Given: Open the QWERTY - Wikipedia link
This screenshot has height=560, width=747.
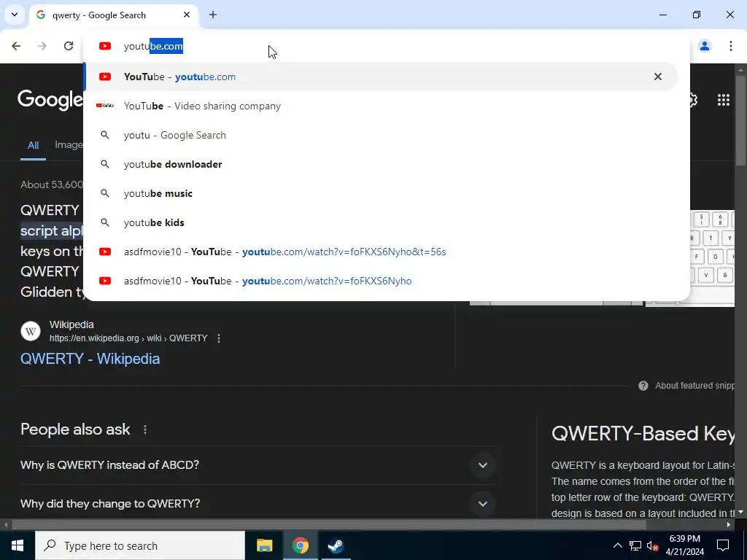Looking at the screenshot, I should click(90, 359).
